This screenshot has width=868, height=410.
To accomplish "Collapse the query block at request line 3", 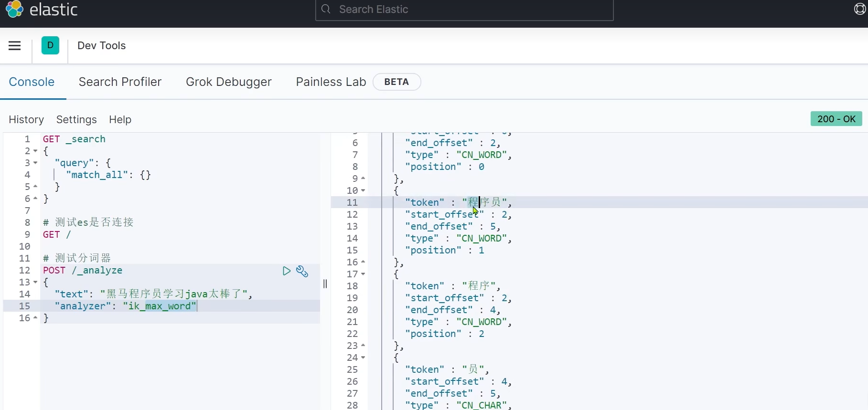I will (35, 163).
